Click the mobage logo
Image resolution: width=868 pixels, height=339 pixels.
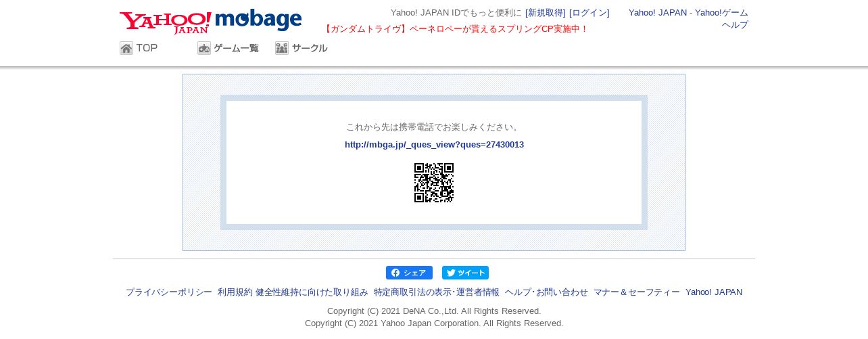click(x=258, y=20)
